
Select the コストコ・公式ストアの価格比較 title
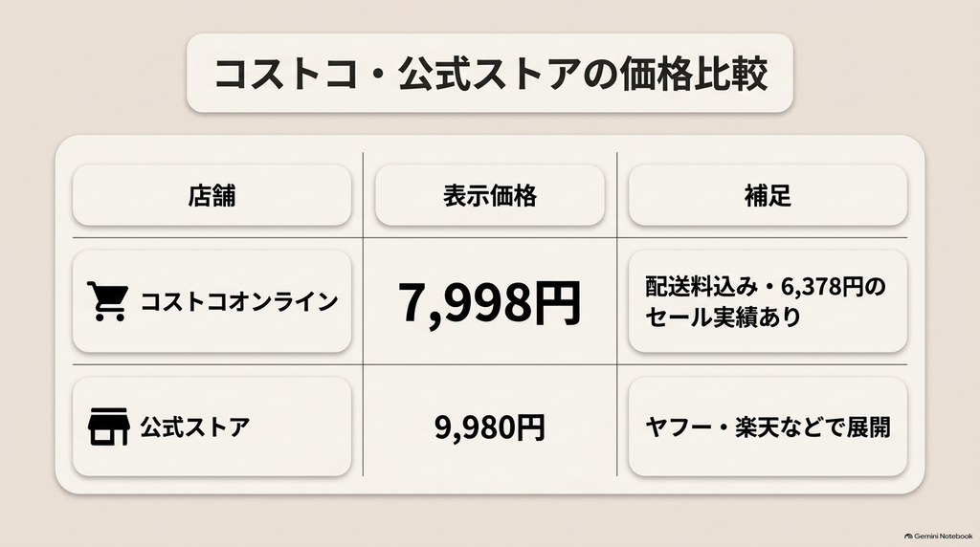coord(490,74)
